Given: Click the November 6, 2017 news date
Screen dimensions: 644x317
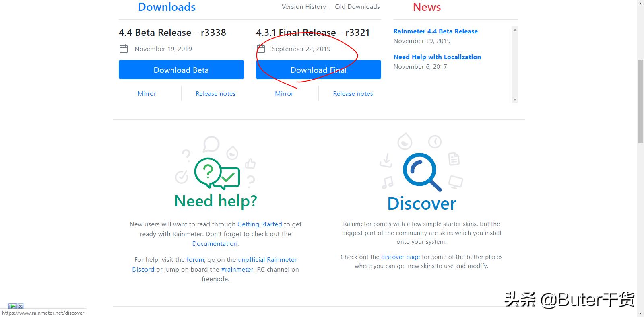Looking at the screenshot, I should point(420,66).
